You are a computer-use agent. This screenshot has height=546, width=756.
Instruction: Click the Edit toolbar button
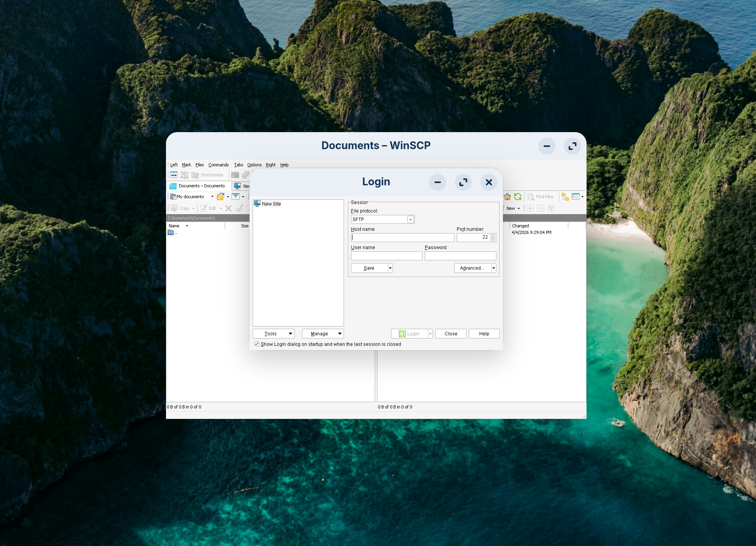point(208,208)
